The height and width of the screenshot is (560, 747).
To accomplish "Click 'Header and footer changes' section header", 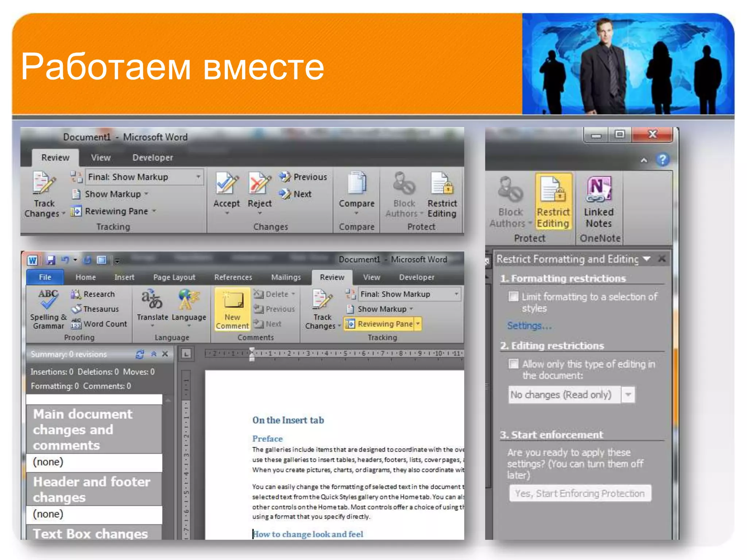I will (94, 489).
